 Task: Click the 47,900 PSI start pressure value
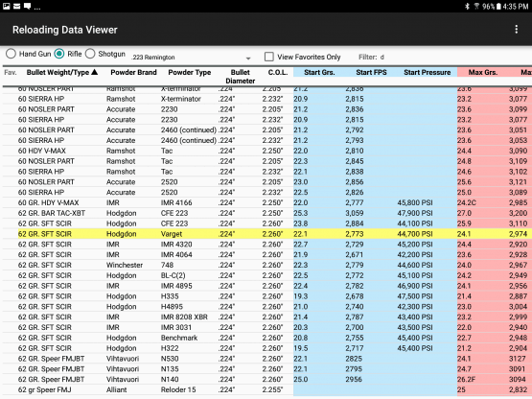(415, 213)
